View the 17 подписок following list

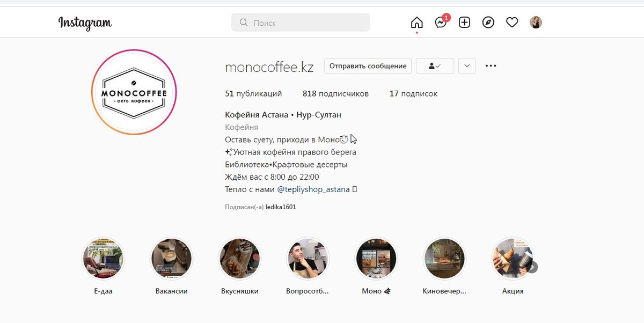point(413,93)
